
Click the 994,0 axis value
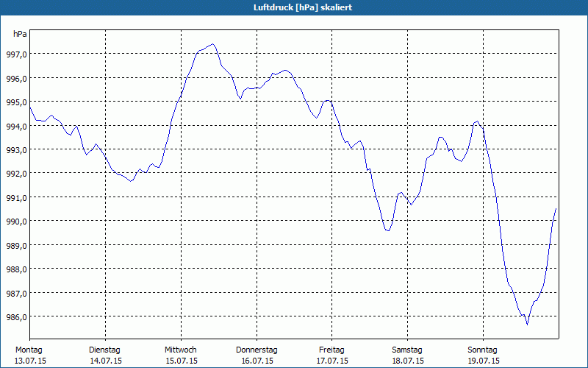(16, 126)
